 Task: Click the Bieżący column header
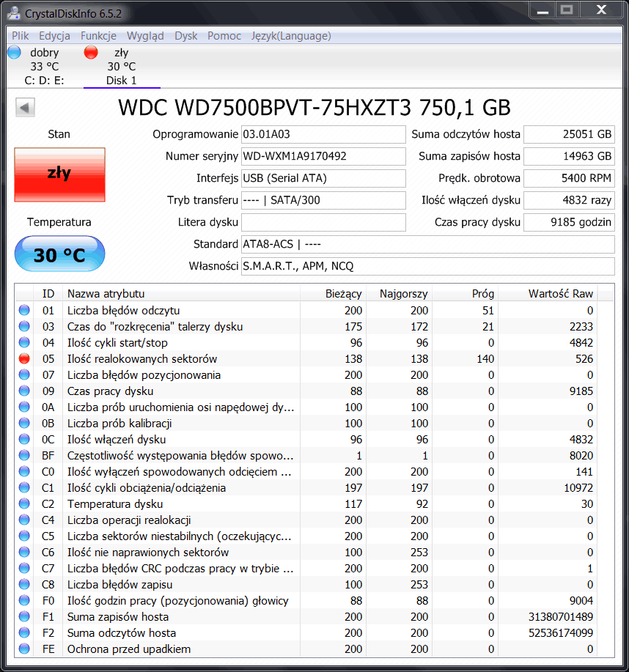(x=333, y=294)
